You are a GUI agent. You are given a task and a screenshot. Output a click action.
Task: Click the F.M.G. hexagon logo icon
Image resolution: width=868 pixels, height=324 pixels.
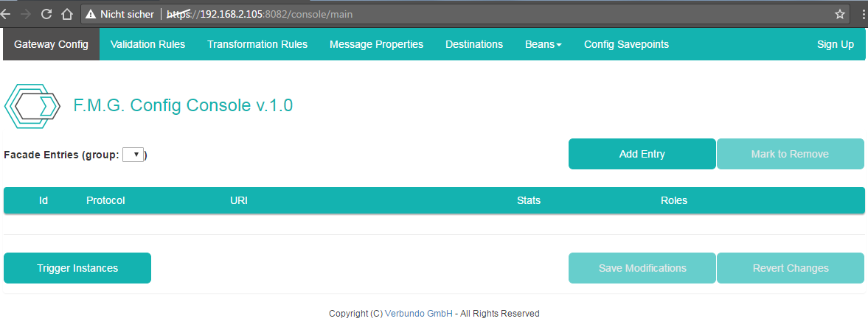pos(34,106)
